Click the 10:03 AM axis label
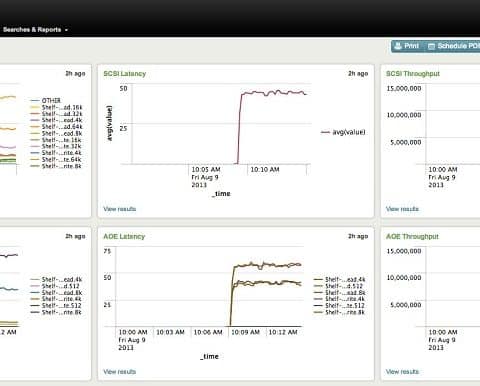This screenshot has width=480, height=386. pyautogui.click(x=170, y=332)
